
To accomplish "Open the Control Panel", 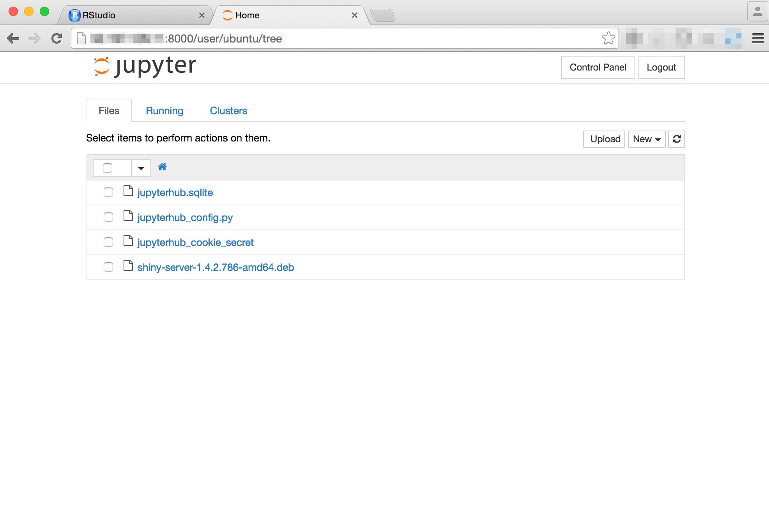I will (598, 67).
